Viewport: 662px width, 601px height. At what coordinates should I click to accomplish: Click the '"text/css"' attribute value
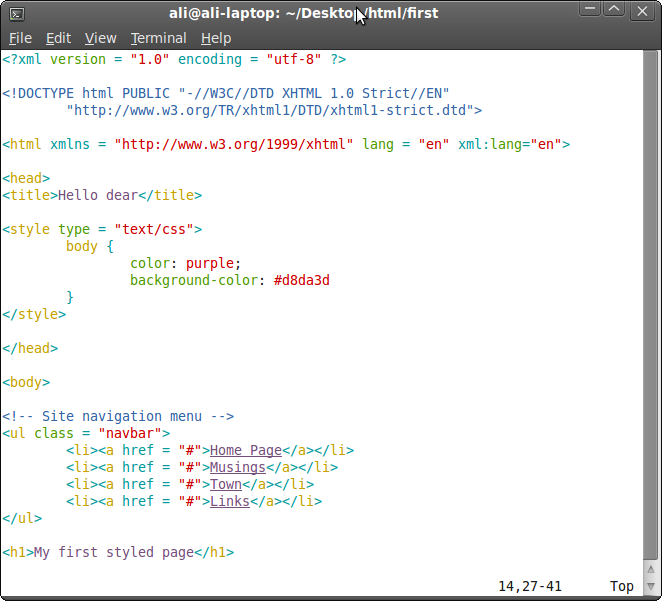pyautogui.click(x=154, y=229)
